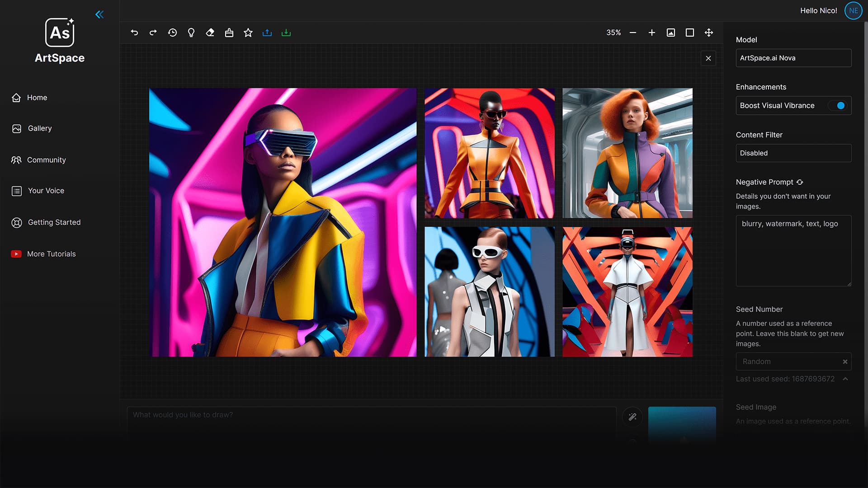Open the blue upload icon

267,33
